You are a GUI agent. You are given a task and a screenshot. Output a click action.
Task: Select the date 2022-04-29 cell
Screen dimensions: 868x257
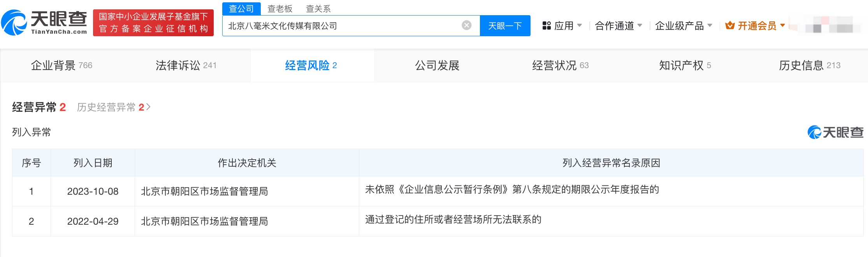click(x=93, y=221)
